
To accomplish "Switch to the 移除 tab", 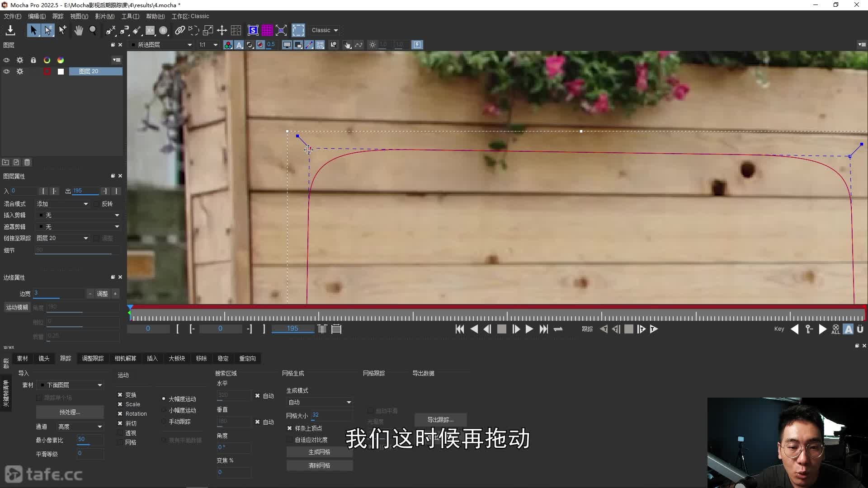I will coord(201,359).
